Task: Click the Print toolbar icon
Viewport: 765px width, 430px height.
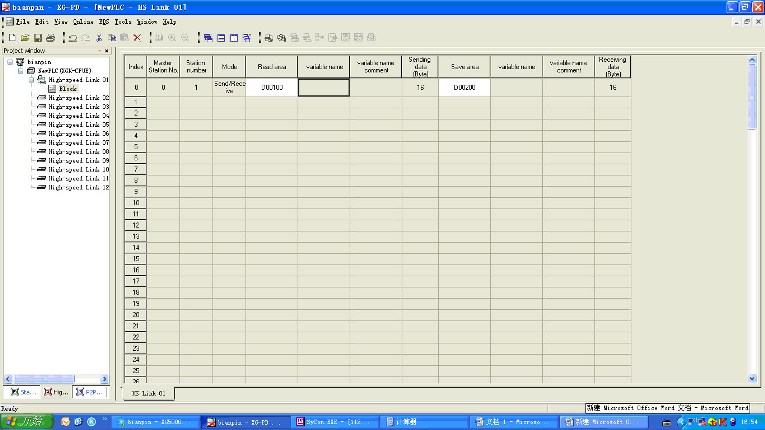Action: 49,37
